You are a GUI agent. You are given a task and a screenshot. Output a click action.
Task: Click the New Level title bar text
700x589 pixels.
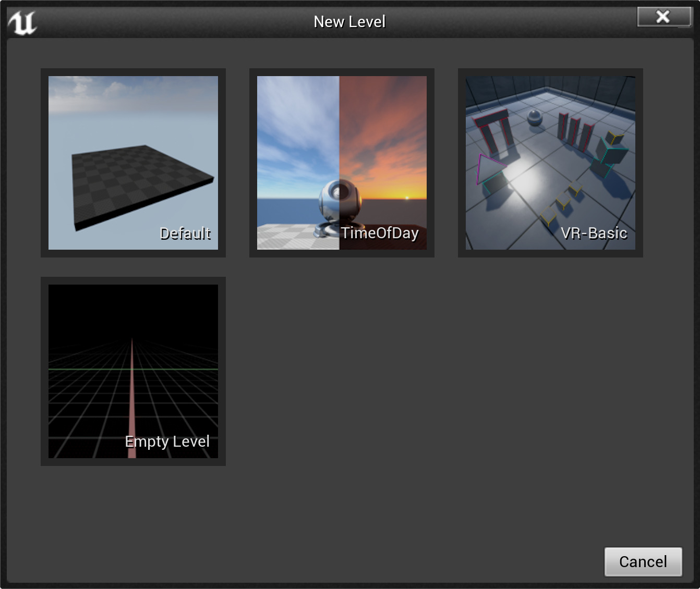coord(349,21)
